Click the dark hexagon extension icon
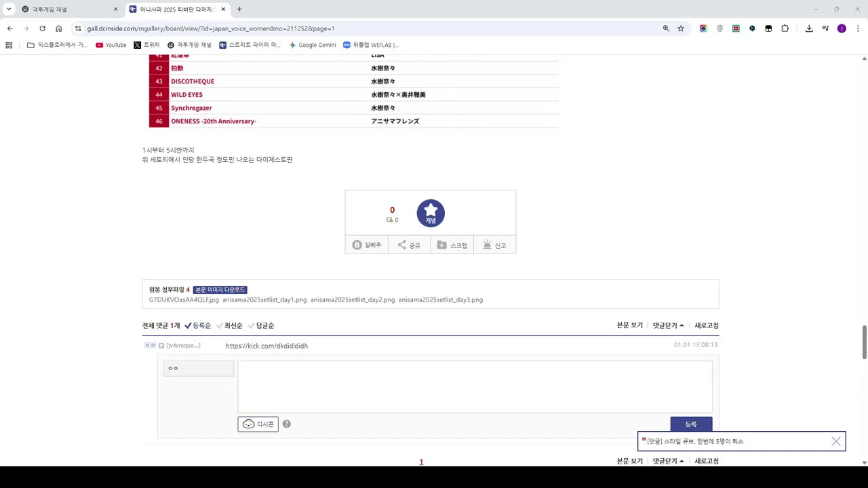 pos(752,28)
